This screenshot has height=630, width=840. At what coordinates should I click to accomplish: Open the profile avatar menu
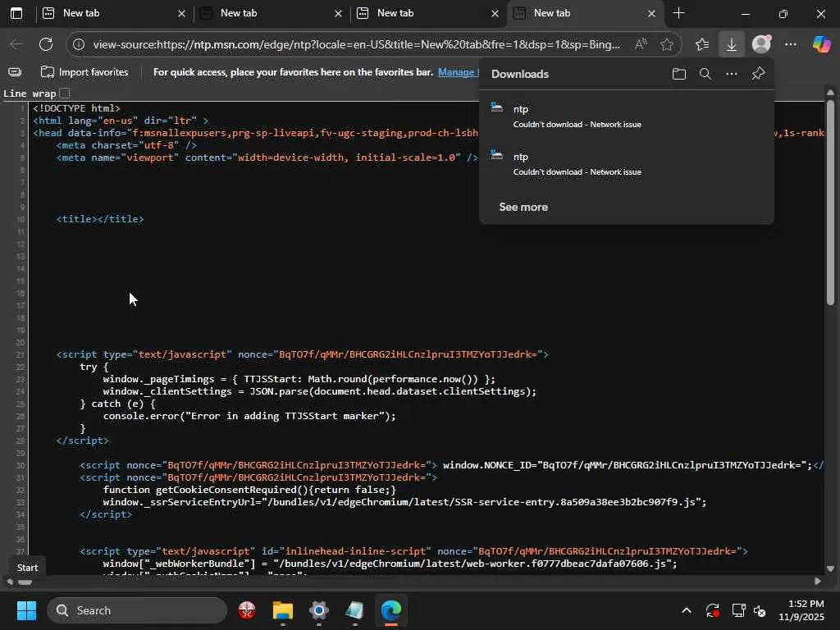[x=761, y=44]
